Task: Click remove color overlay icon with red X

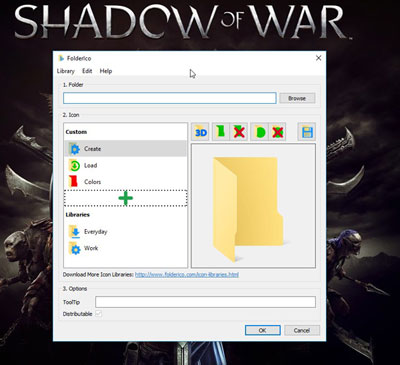Action: tap(239, 132)
